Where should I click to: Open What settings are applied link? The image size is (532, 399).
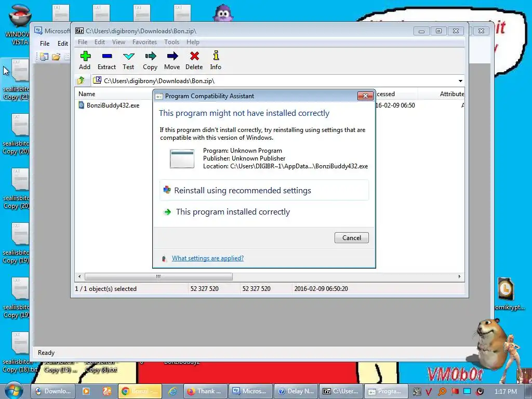[208, 258]
